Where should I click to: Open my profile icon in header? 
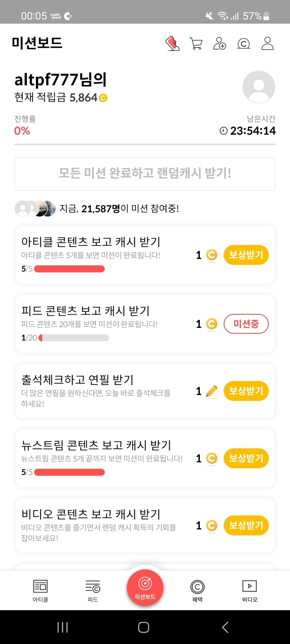(267, 44)
